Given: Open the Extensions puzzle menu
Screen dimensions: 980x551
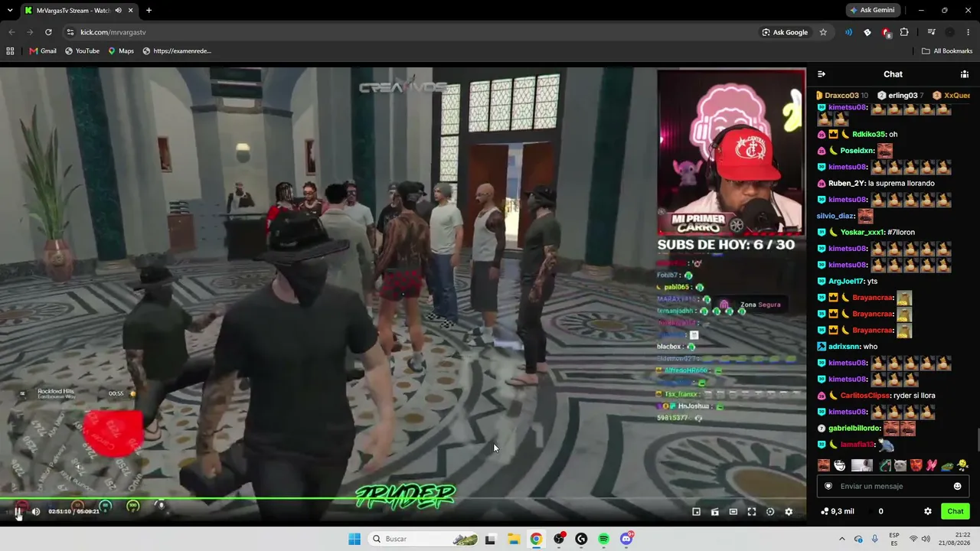Looking at the screenshot, I should coord(904,32).
